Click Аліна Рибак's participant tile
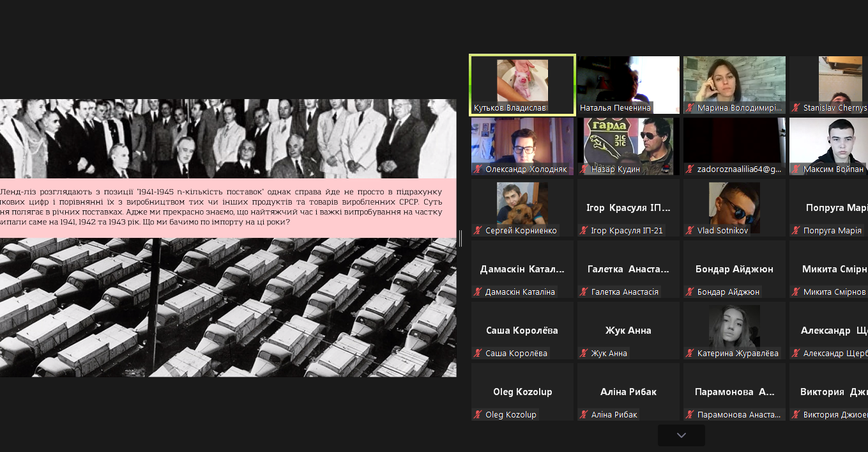868x452 pixels. 628,392
